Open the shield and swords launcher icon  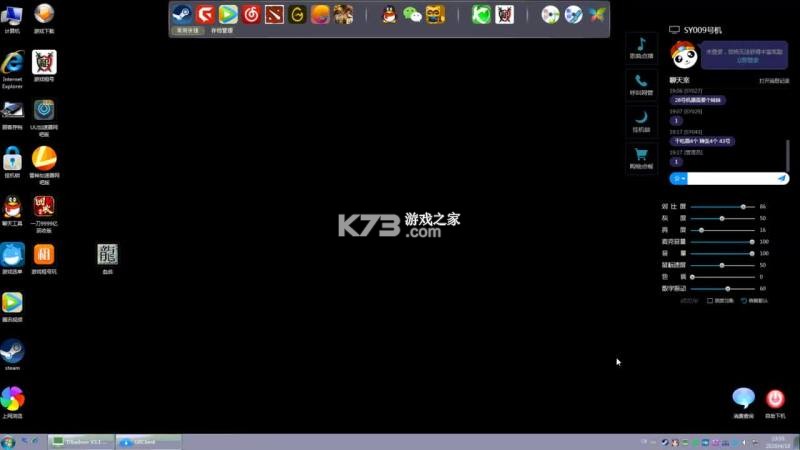tap(504, 14)
